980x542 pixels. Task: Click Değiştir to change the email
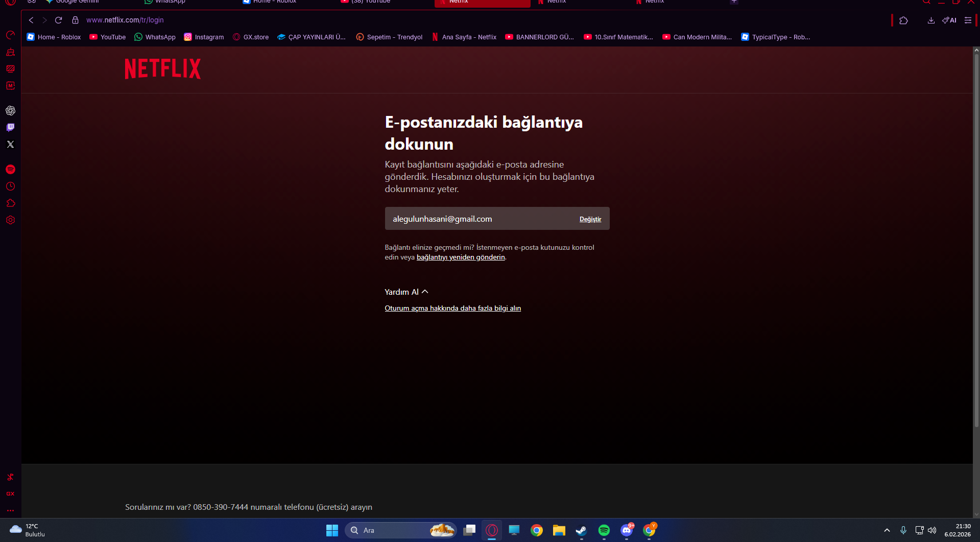coord(590,219)
